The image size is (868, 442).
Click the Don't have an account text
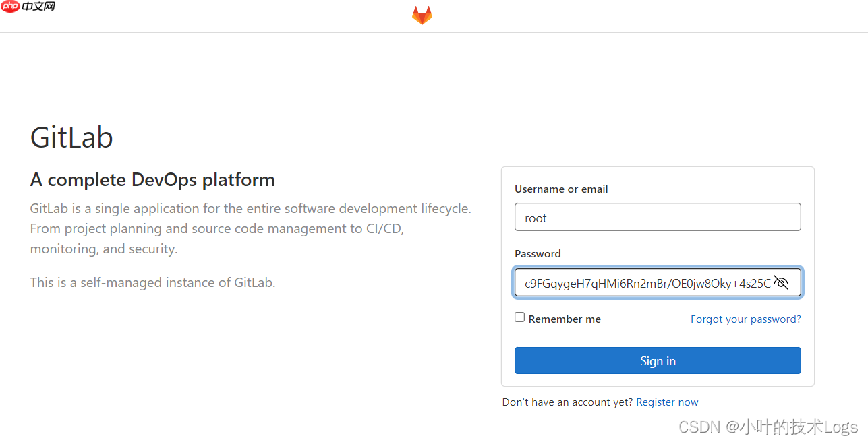click(x=567, y=402)
